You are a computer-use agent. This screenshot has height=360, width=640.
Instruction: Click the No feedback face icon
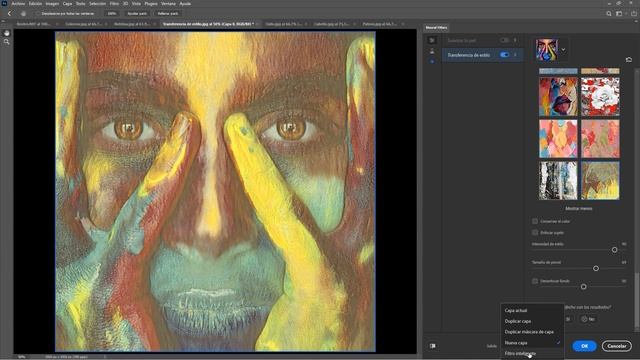pos(584,319)
